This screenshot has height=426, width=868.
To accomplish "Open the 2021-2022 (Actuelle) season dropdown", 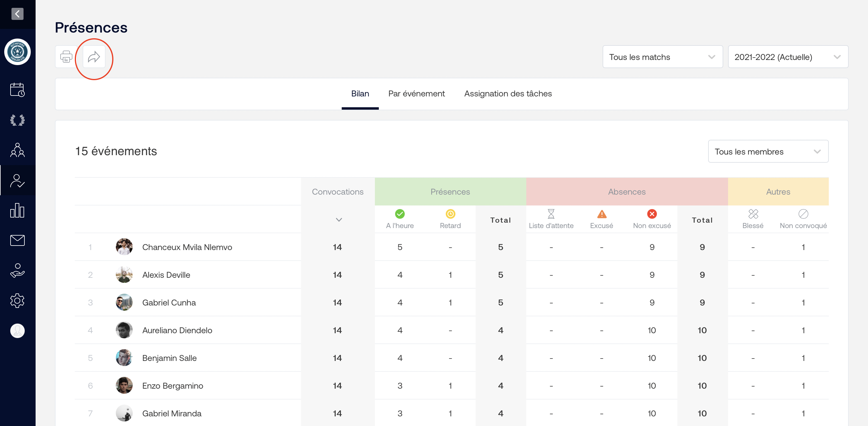I will tap(788, 57).
